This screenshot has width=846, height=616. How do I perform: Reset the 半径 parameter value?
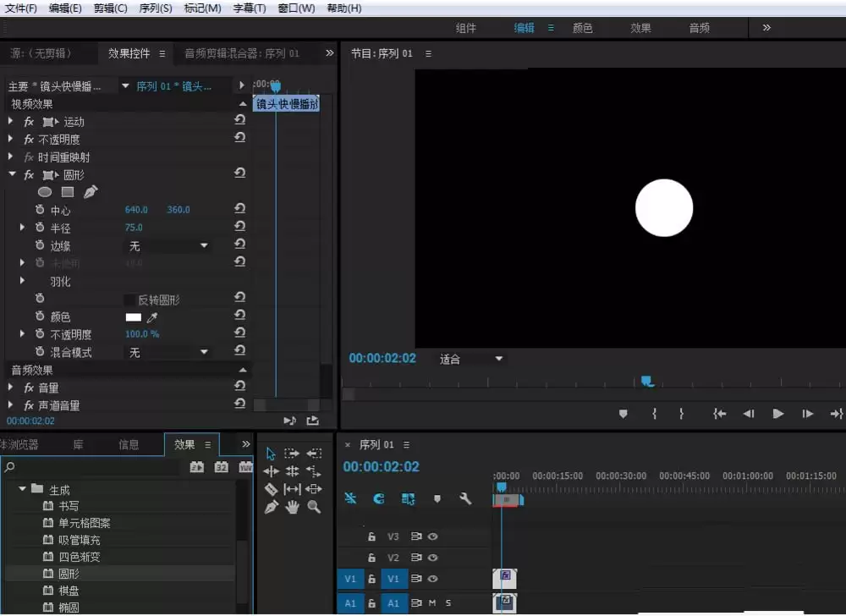click(x=240, y=227)
